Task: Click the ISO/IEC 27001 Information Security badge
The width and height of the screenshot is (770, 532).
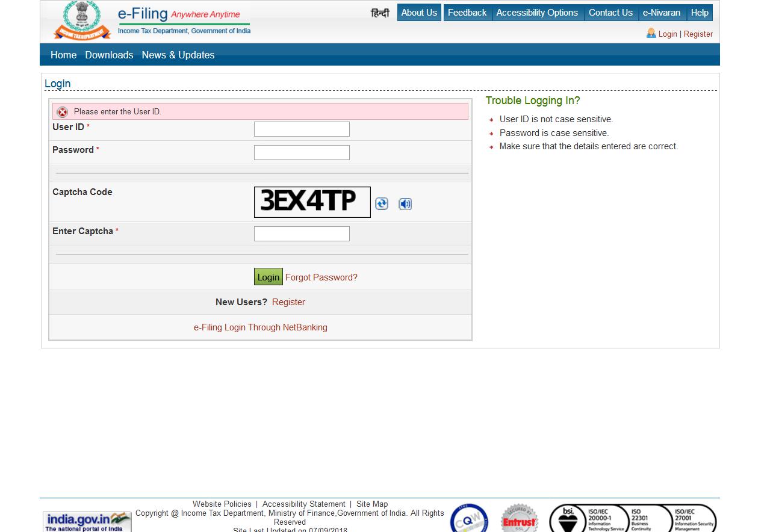Action: coord(695,518)
